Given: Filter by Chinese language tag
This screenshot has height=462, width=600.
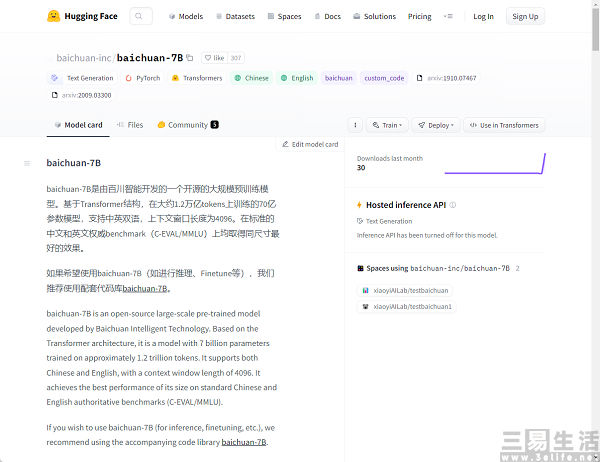Looking at the screenshot, I should pos(251,77).
